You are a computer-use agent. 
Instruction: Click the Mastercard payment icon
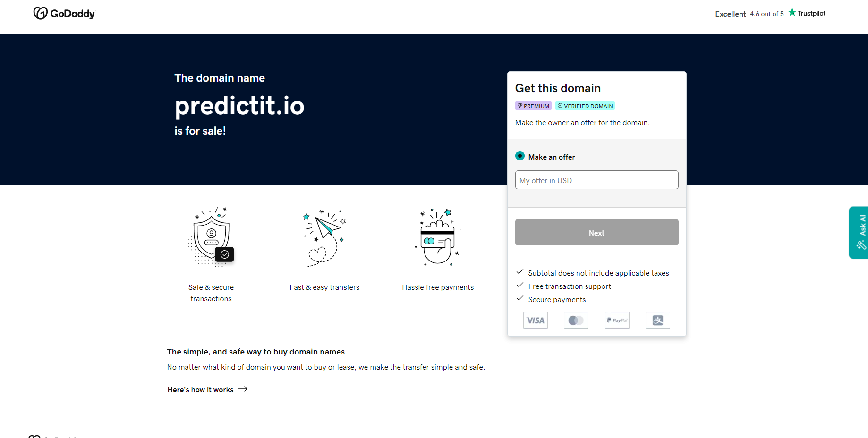[576, 320]
